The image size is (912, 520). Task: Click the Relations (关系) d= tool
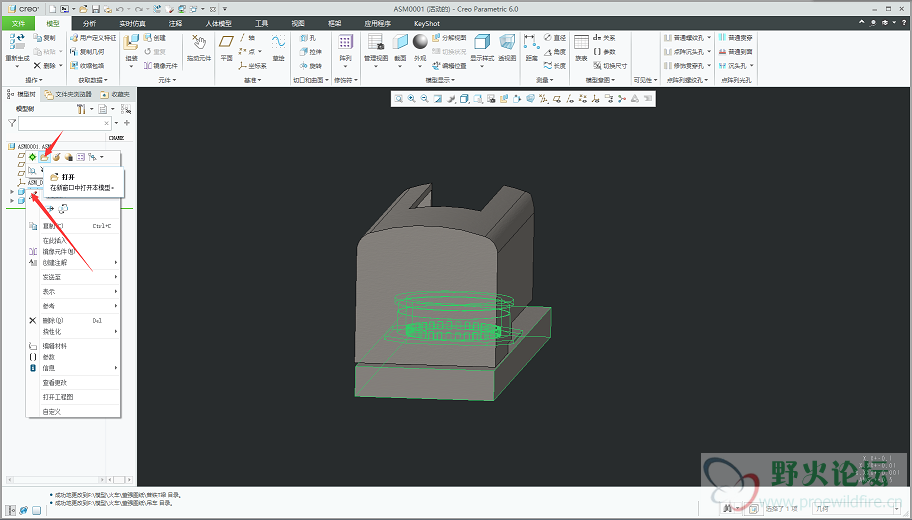pos(604,38)
